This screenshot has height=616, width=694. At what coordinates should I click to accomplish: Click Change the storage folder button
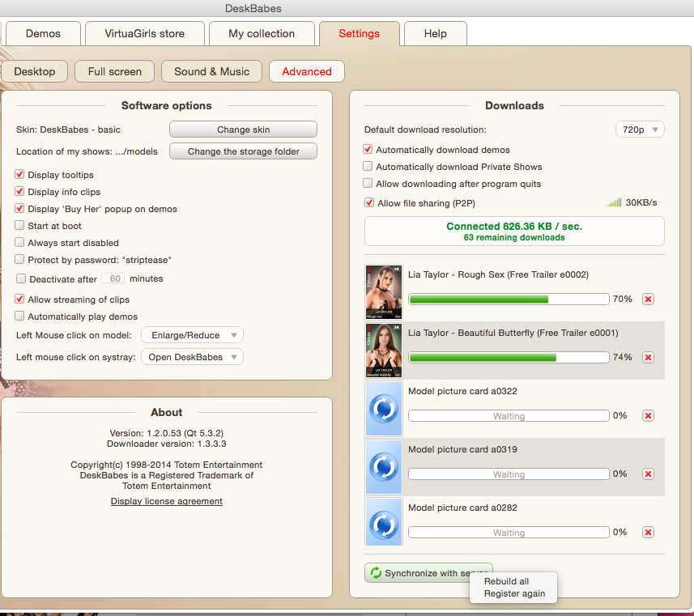pos(244,151)
